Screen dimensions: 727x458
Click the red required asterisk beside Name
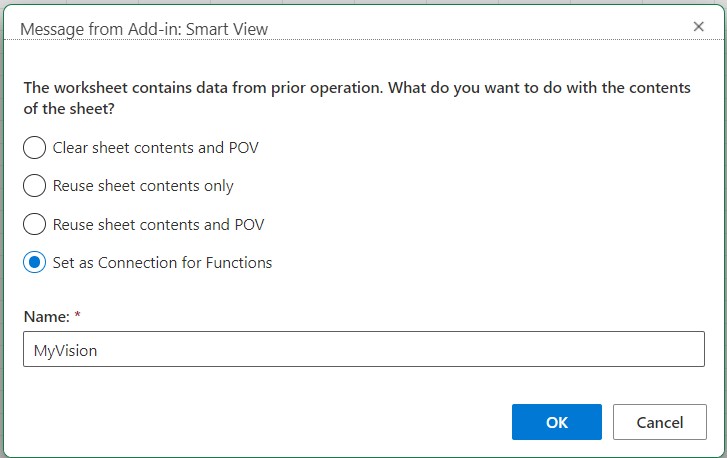pos(77,316)
